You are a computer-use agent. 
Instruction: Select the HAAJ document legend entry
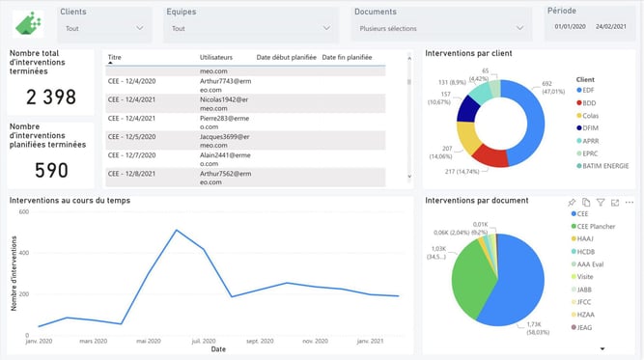(x=582, y=239)
